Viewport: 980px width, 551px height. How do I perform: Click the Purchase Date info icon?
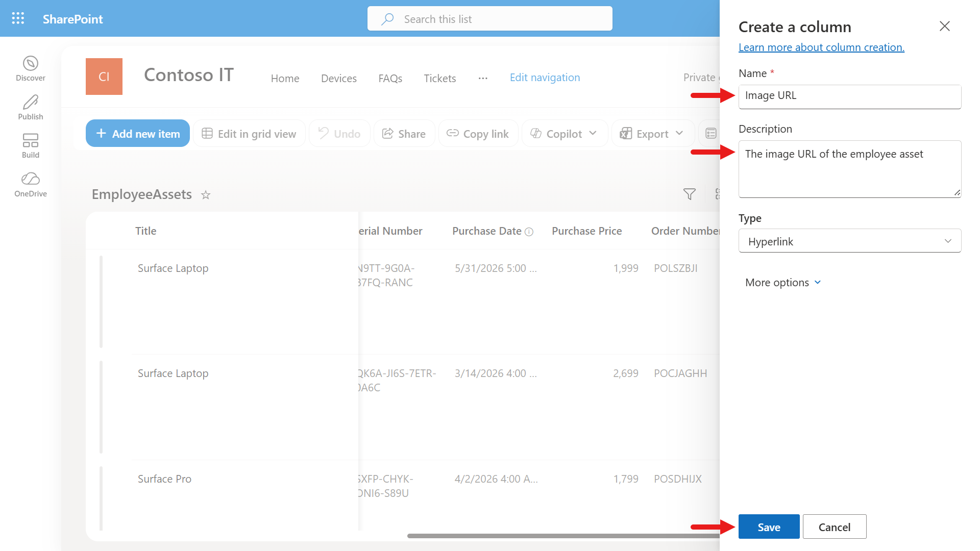pos(529,232)
